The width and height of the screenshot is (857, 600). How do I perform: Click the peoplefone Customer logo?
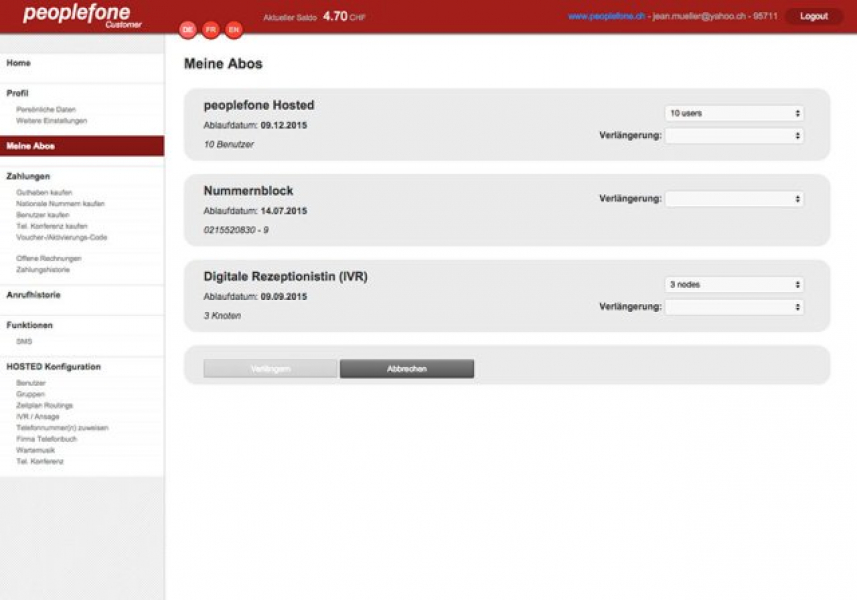tap(82, 15)
